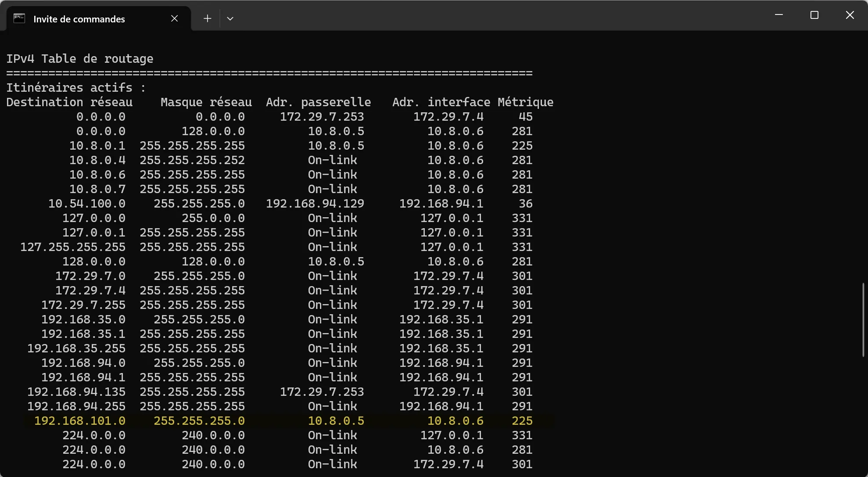
Task: Minimize the terminal window
Action: (x=779, y=15)
